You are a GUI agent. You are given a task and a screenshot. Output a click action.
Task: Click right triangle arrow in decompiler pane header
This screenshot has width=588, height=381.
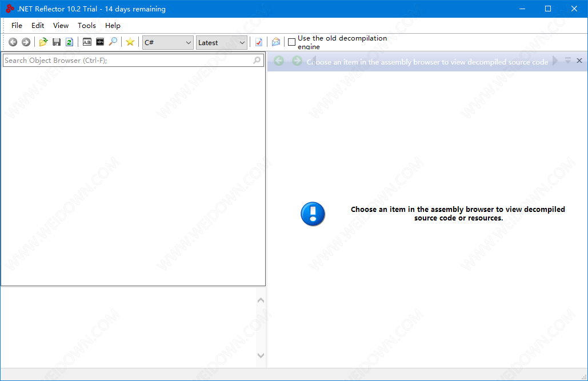(x=555, y=61)
